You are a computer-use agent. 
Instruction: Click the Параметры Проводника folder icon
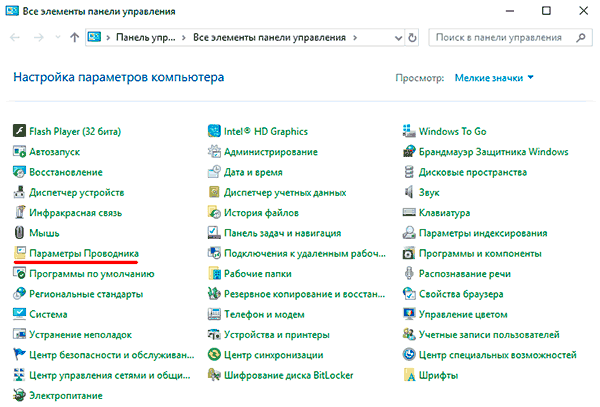pyautogui.click(x=19, y=253)
